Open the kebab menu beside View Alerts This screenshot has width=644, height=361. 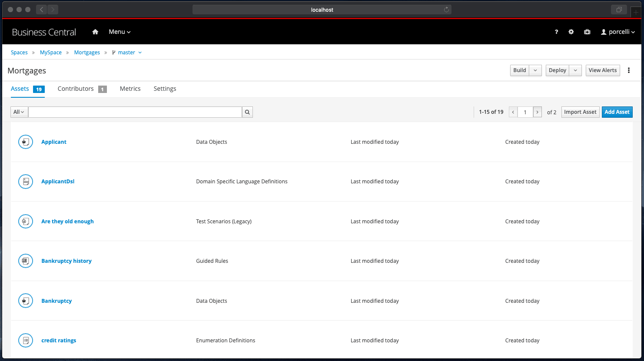[628, 70]
